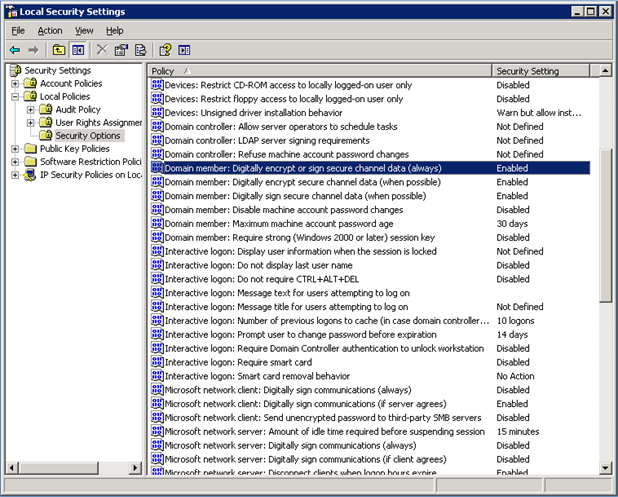Viewport: 618px width, 497px height.
Task: Click the Back arrow toolbar icon
Action: (15, 50)
